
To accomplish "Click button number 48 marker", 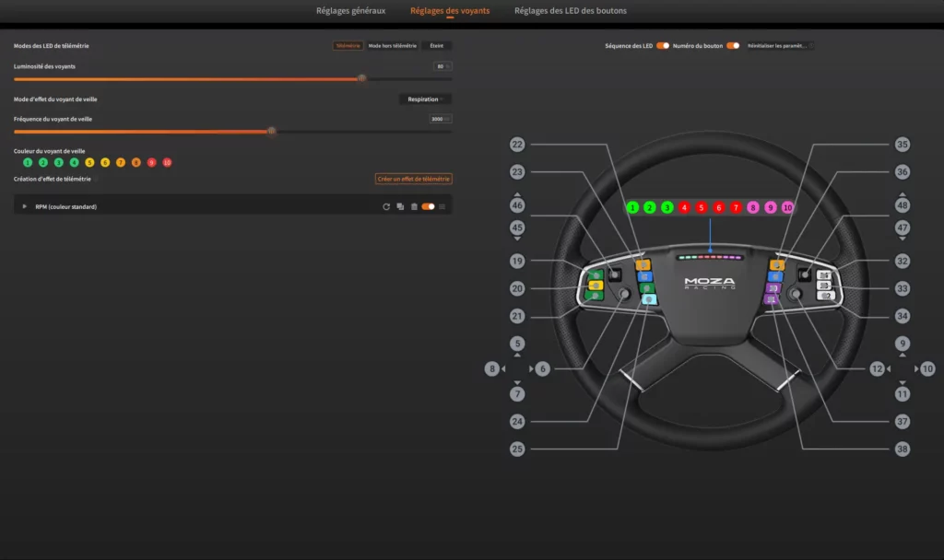I will coord(902,205).
